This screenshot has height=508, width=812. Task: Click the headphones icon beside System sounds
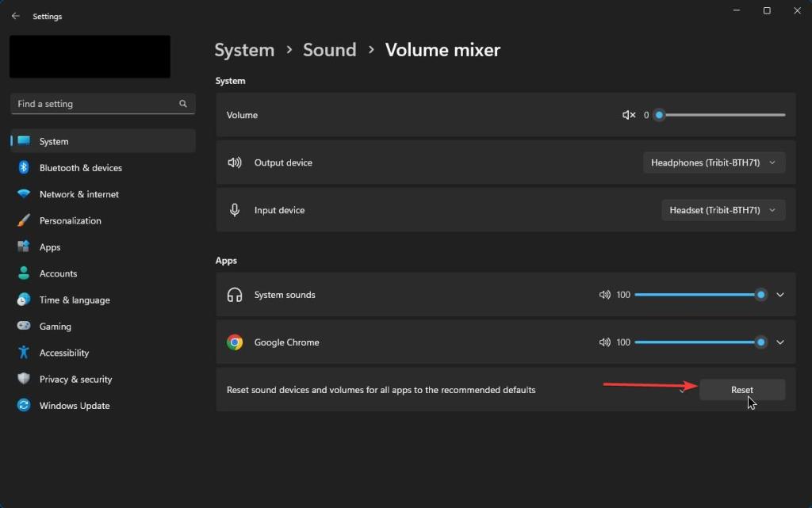point(235,294)
